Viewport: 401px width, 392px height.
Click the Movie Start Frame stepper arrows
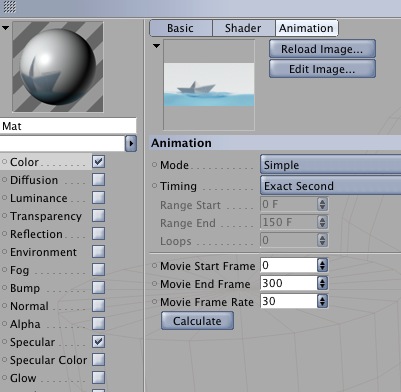click(322, 265)
